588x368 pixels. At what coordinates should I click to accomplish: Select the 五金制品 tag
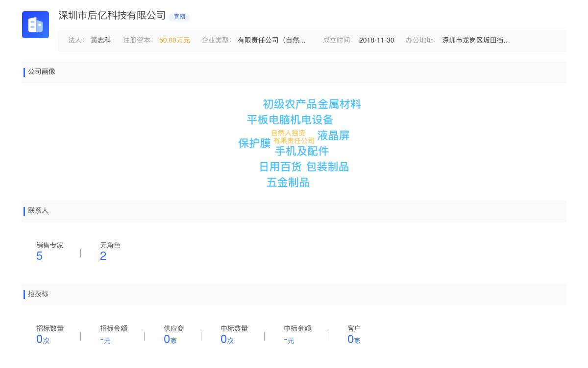(288, 183)
